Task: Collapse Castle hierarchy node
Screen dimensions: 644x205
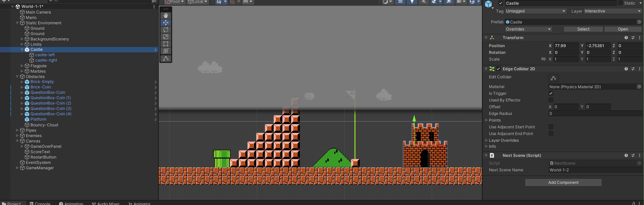Action: (x=22, y=50)
